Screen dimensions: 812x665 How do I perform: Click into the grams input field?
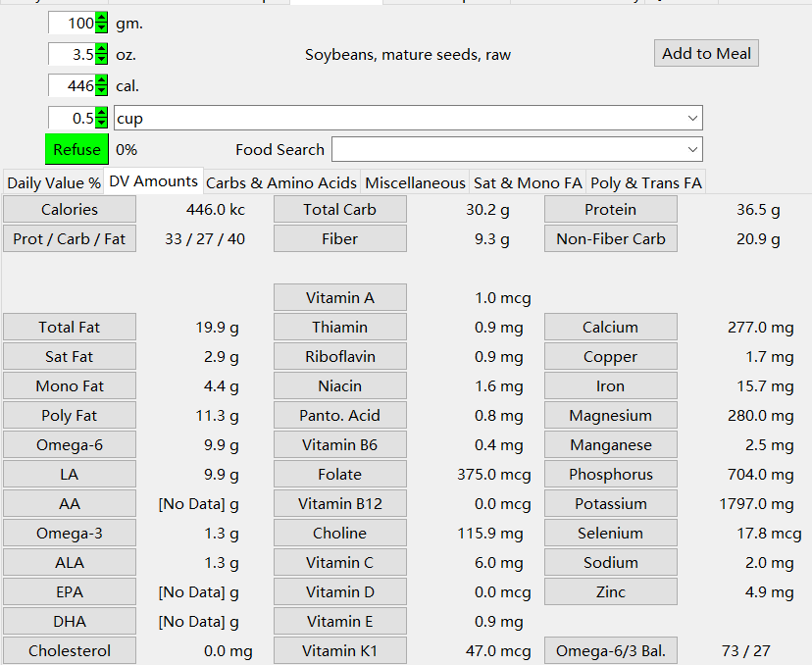(x=72, y=24)
